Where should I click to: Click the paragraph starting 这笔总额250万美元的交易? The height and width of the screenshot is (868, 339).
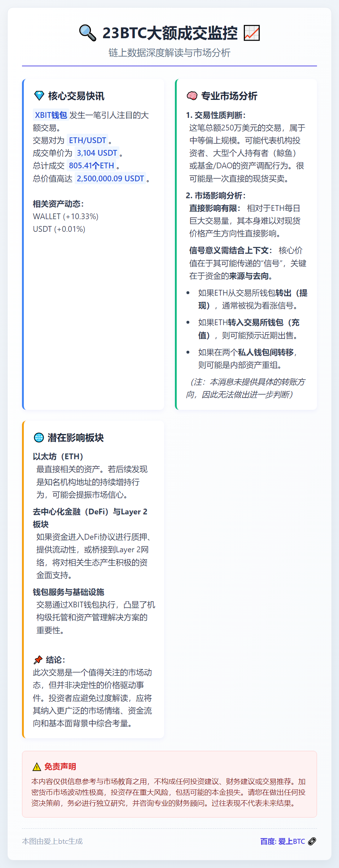(247, 153)
